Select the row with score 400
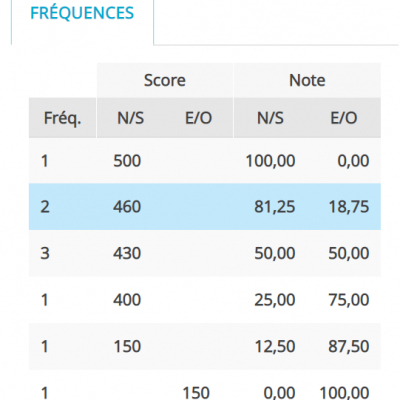Image resolution: width=400 pixels, height=400 pixels. tap(205, 300)
